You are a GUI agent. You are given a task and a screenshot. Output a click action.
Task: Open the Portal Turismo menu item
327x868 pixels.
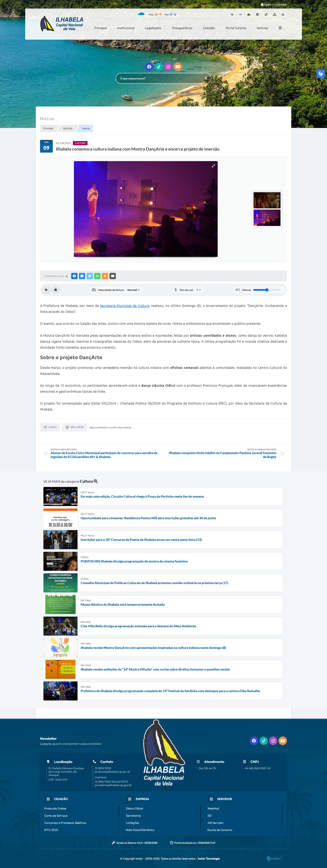pyautogui.click(x=236, y=28)
